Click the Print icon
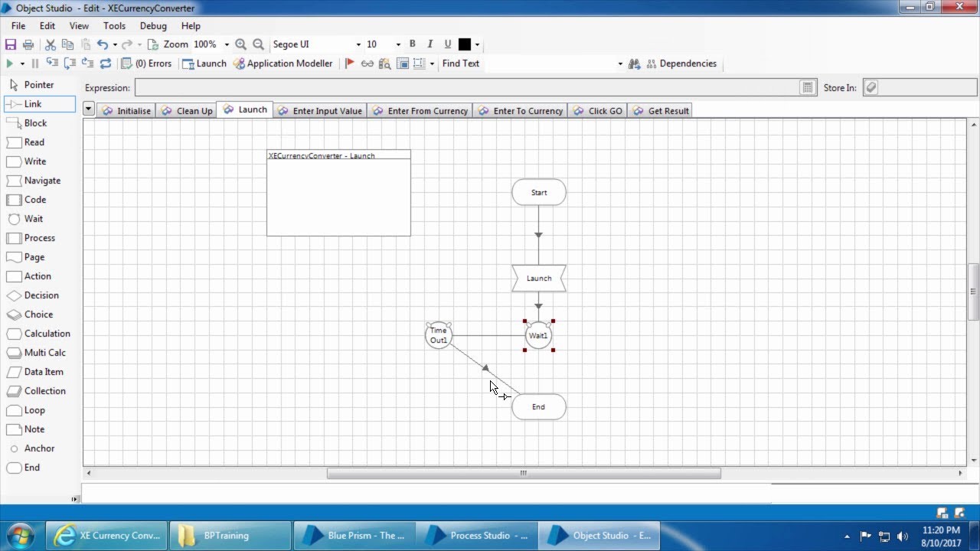The width and height of the screenshot is (980, 551). pos(28,44)
